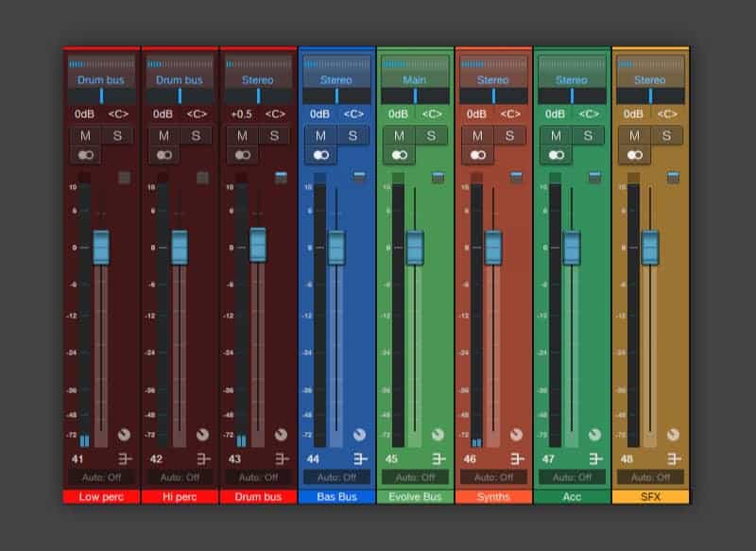Click the Drum bus output button on Hi perc
Screen dimensions: 756x551
[x=180, y=79]
